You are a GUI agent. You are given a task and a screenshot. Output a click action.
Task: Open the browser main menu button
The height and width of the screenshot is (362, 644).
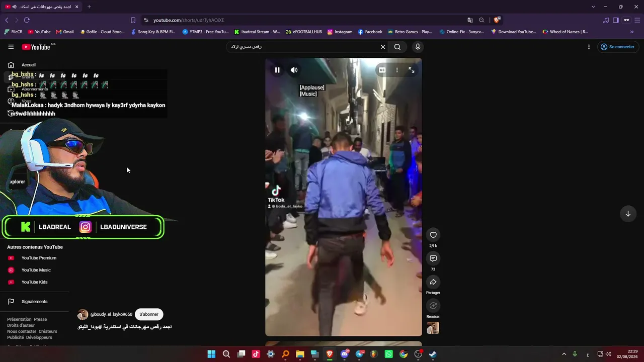pos(637,20)
